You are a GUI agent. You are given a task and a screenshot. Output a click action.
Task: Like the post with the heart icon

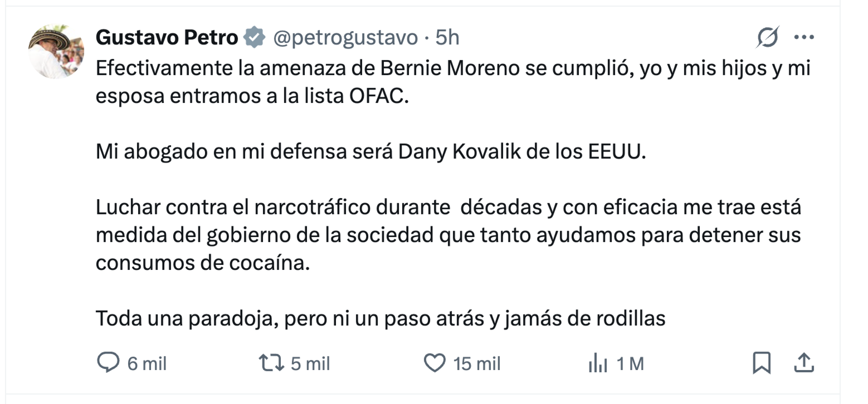coord(434,362)
